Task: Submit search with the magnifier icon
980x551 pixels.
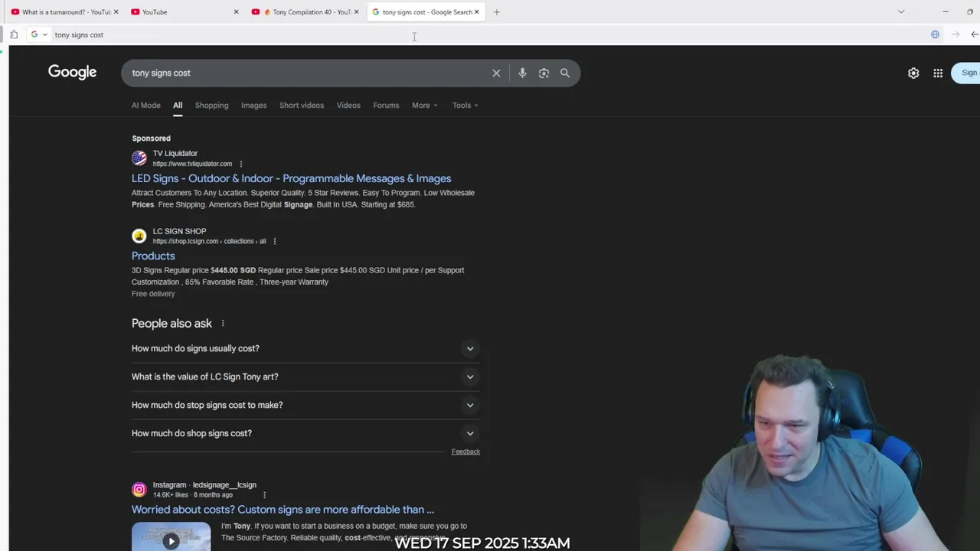Action: (x=565, y=73)
